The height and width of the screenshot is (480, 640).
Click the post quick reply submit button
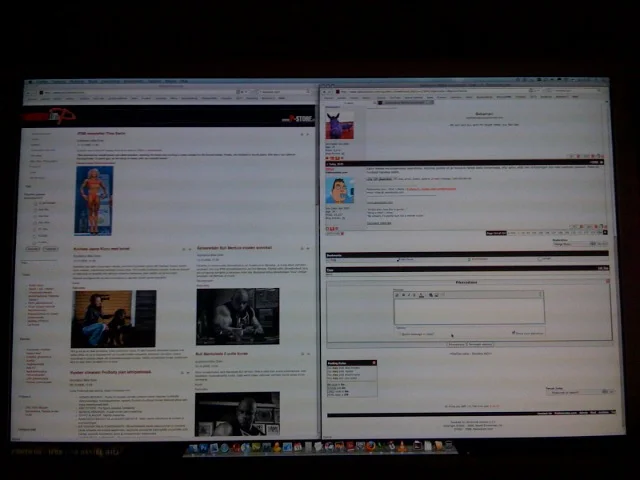coord(456,344)
